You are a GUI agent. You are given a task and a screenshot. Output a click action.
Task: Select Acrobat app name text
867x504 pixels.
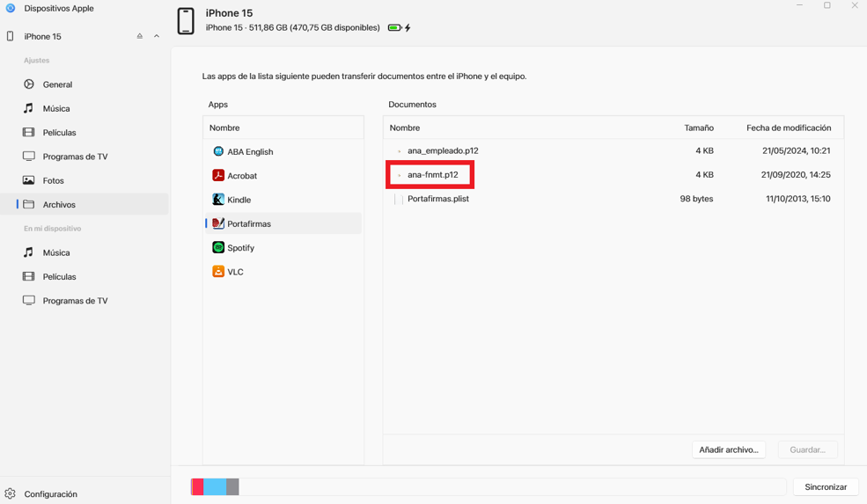pos(242,176)
